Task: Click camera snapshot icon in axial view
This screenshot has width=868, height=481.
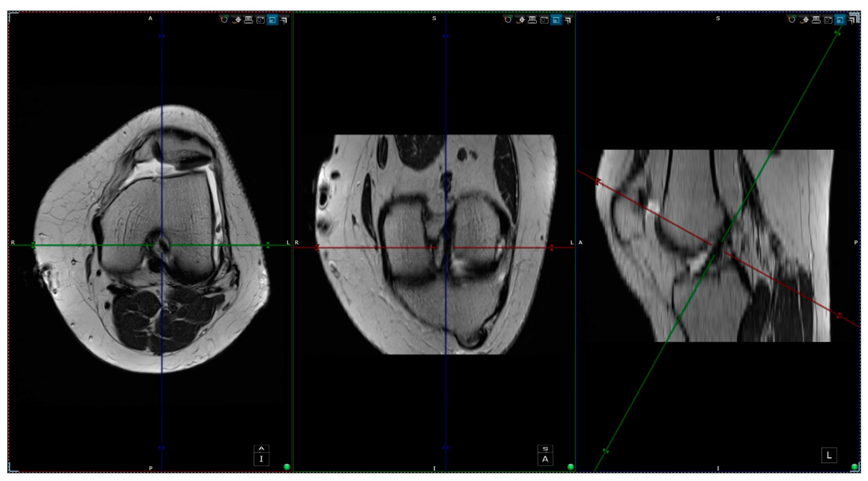Action: pyautogui.click(x=260, y=20)
